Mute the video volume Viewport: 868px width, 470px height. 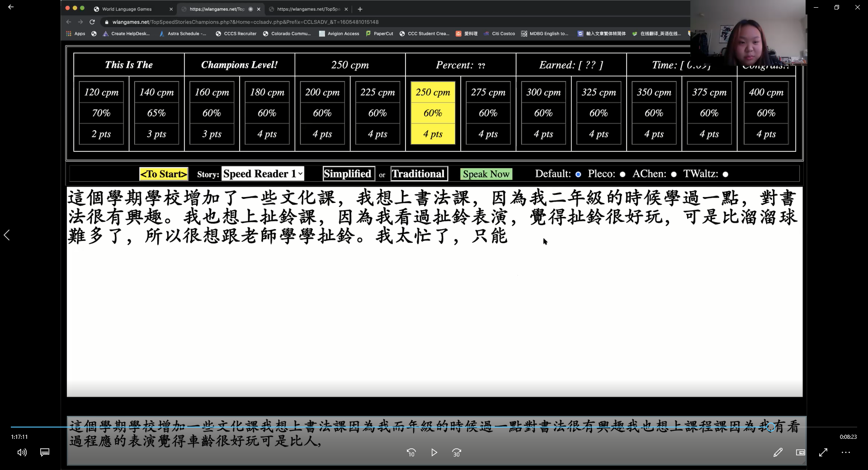[21, 452]
